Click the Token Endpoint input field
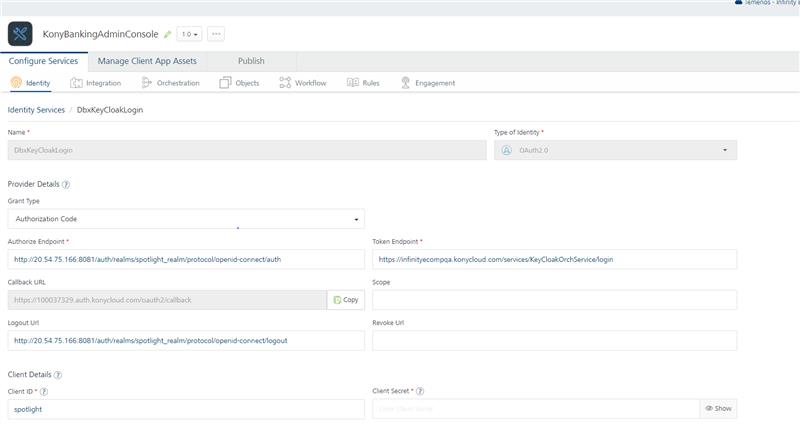 [x=555, y=259]
